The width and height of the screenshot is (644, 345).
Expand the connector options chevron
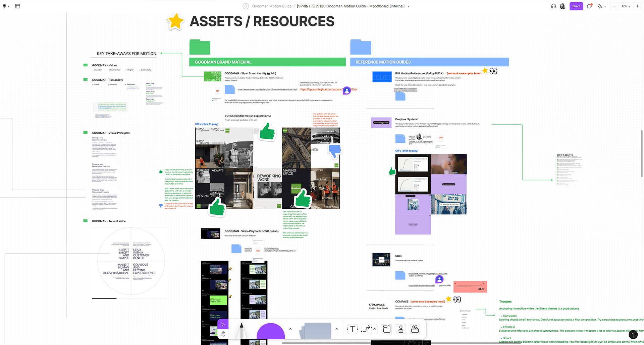pos(375,329)
